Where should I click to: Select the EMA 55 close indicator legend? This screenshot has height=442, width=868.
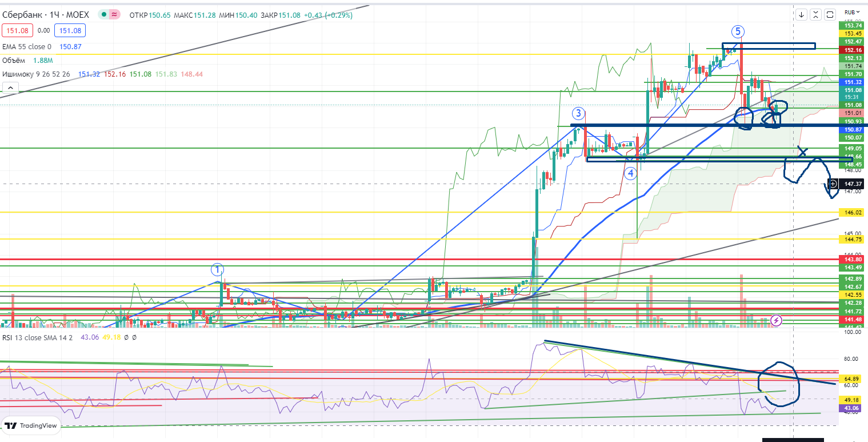(x=27, y=46)
